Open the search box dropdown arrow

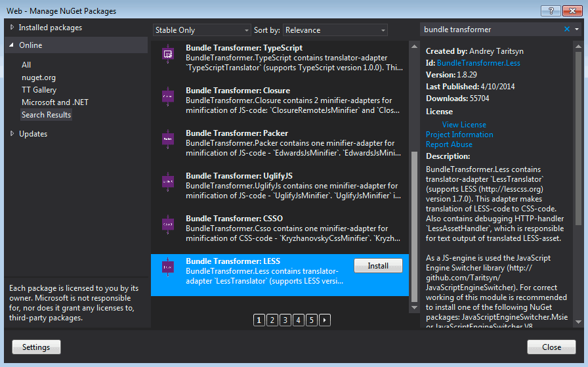(577, 30)
